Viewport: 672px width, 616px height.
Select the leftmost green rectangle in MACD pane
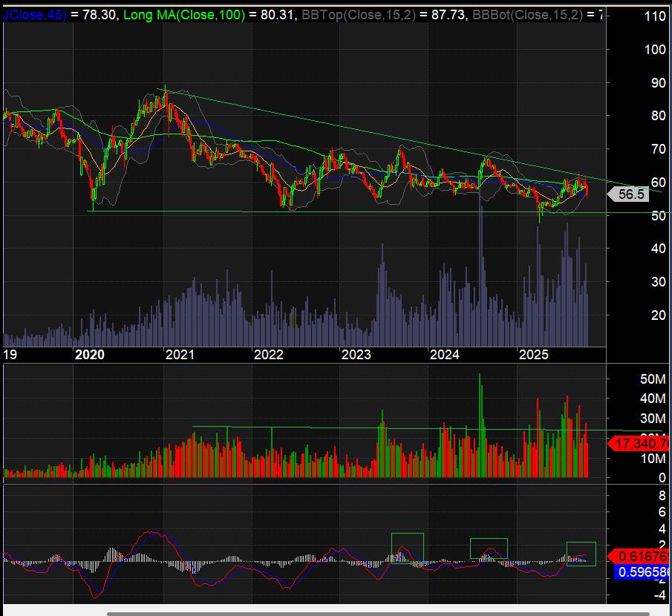407,548
